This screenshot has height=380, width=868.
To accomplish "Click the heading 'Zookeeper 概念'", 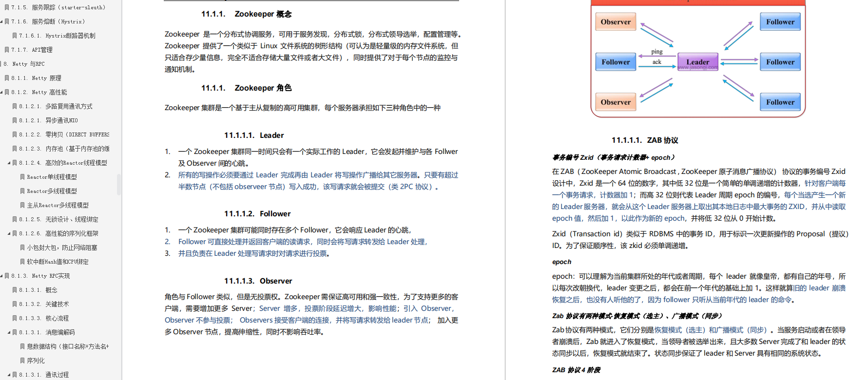I will [263, 14].
